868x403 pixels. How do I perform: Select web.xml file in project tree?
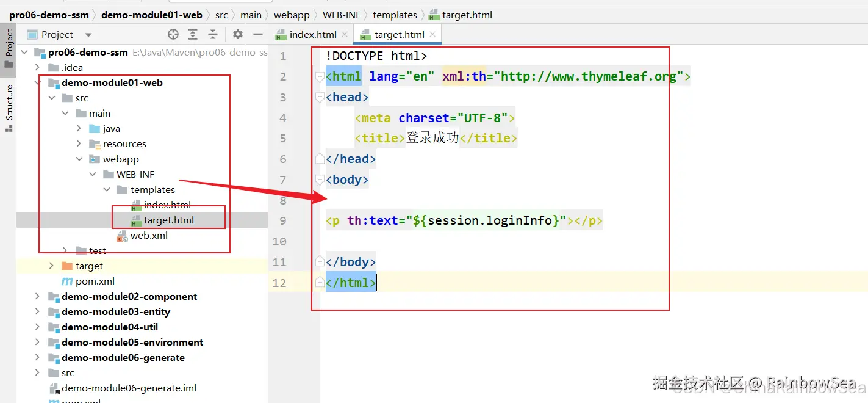[149, 236]
